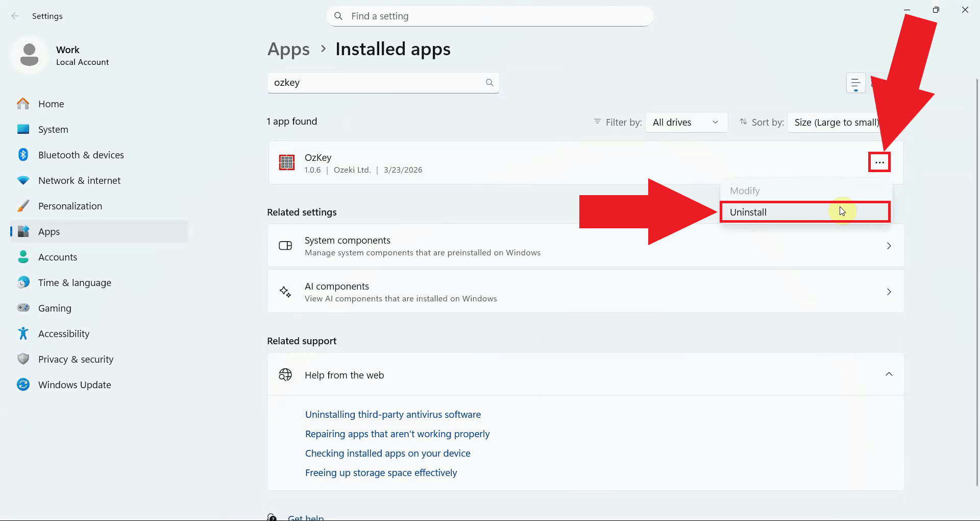Open AI components page
The height and width of the screenshot is (521, 980).
[x=585, y=292]
